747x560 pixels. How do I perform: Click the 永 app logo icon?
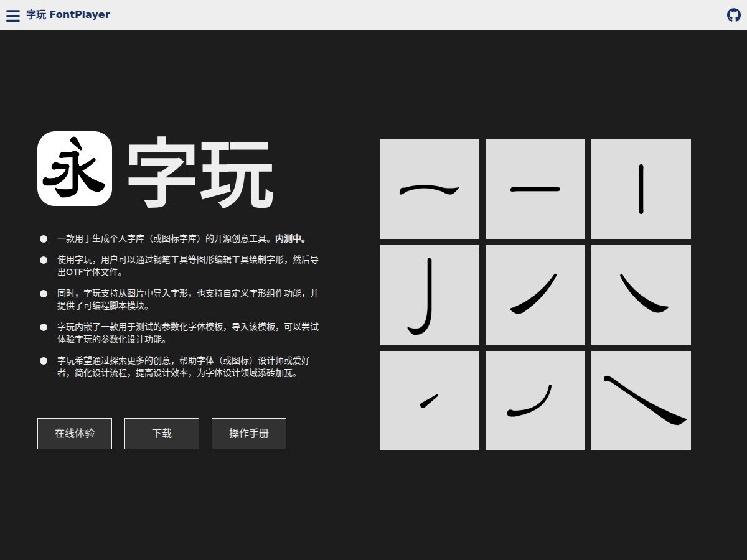click(x=75, y=169)
